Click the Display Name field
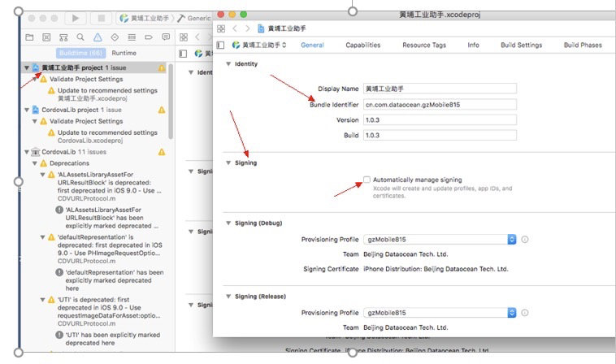The width and height of the screenshot is (616, 364). [440, 89]
